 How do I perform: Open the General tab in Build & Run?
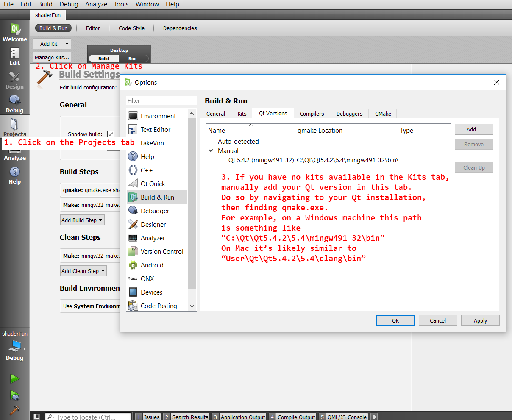point(216,114)
